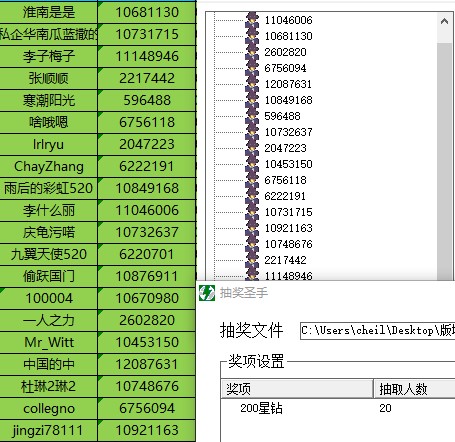The width and height of the screenshot is (455, 442).
Task: Select avatar icon beside 6756118 in list
Action: tap(252, 180)
